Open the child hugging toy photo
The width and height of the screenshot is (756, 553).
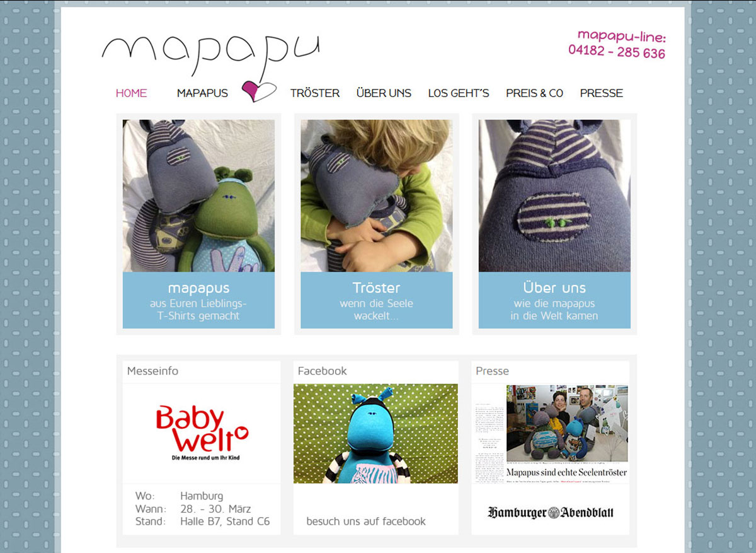pos(376,195)
